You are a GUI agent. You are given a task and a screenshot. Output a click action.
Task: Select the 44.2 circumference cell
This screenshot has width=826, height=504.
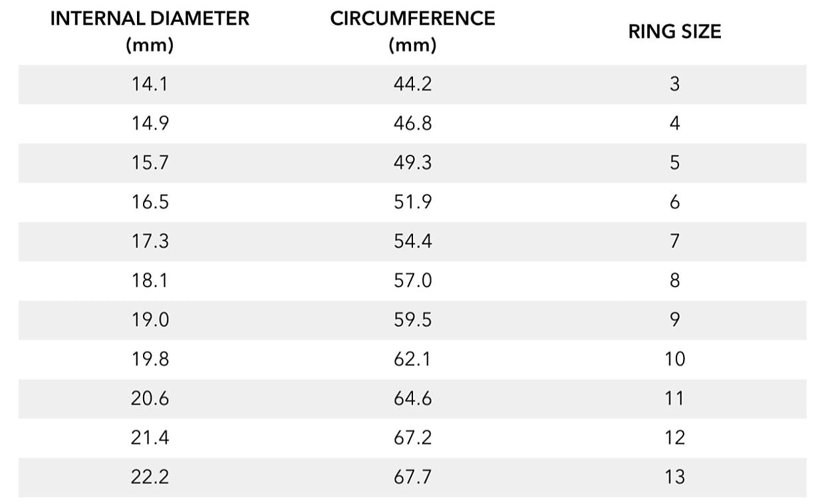(x=412, y=84)
